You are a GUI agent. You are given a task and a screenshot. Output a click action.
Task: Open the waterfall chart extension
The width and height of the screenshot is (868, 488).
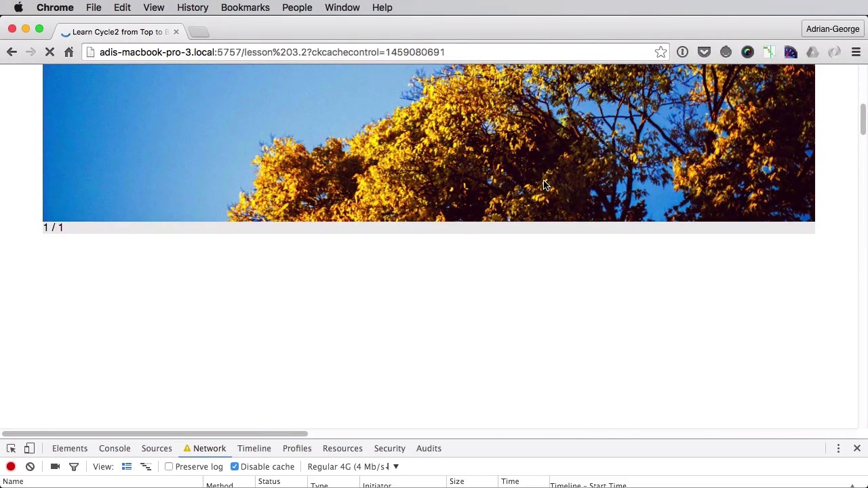point(769,52)
